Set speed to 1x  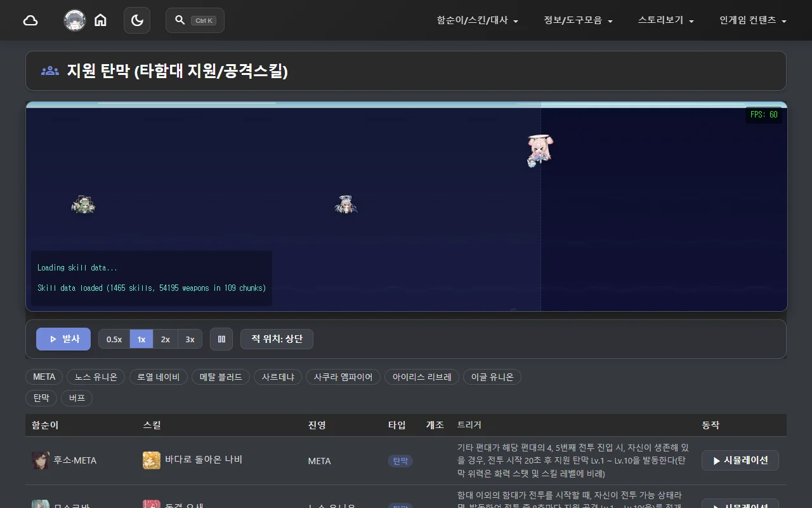point(141,339)
